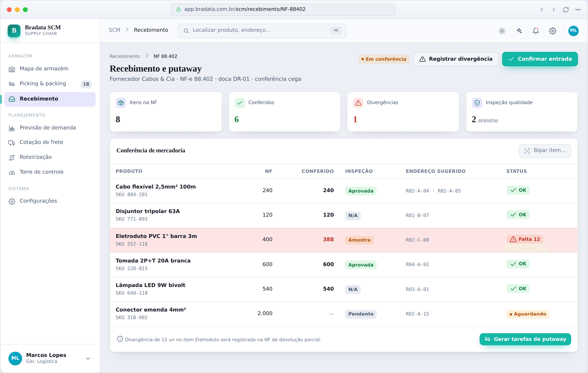588x373 pixels.
Task: Open the AI sparkle assistant icon
Action: tap(519, 31)
